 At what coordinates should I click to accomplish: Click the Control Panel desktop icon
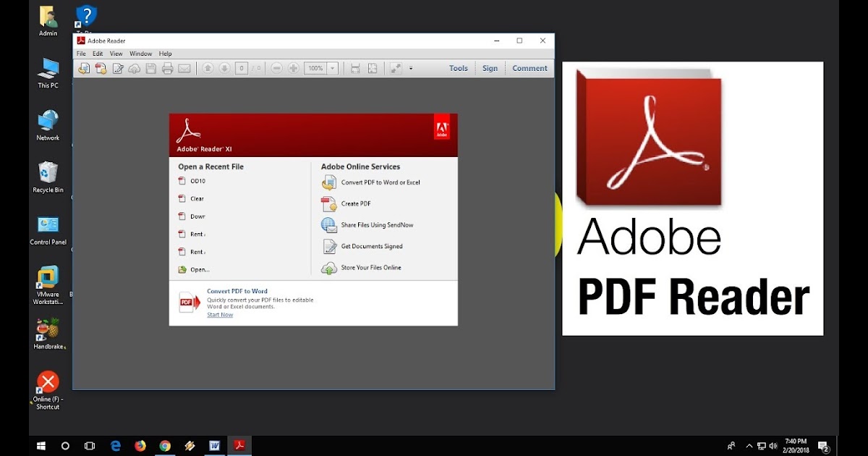(x=48, y=230)
